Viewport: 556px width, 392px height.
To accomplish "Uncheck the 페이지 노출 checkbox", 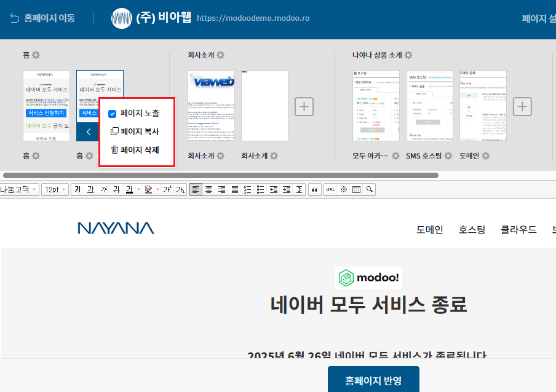I will pos(113,114).
